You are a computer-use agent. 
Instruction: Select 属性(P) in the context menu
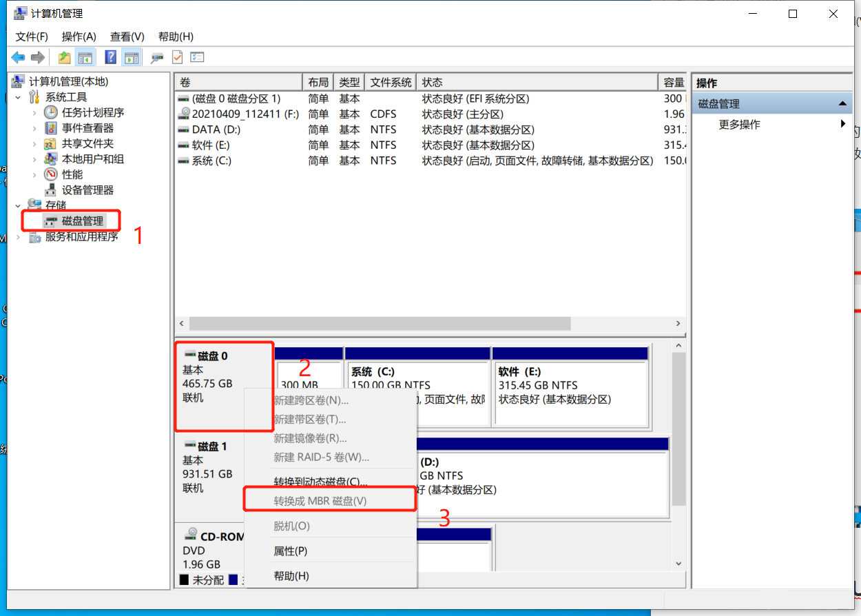coord(290,551)
